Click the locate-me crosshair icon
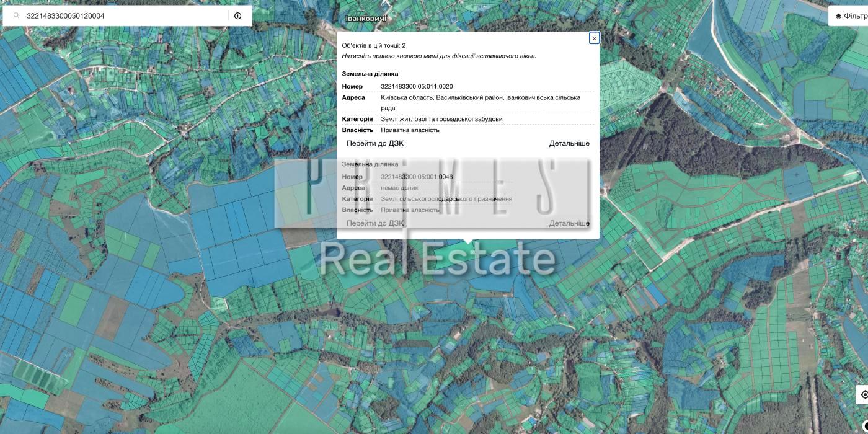The height and width of the screenshot is (434, 868). 864,394
